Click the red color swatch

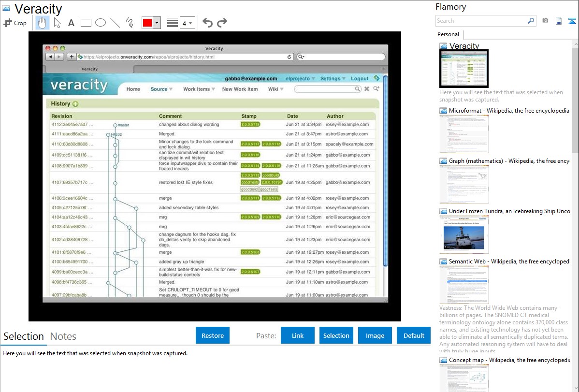147,23
